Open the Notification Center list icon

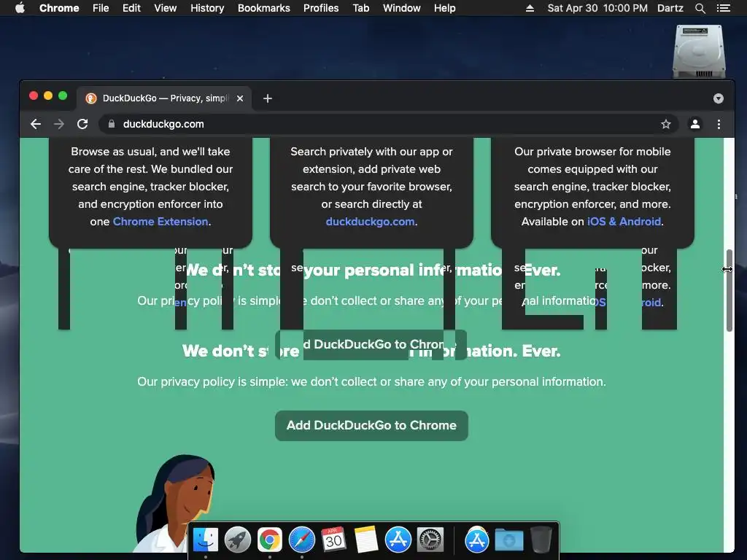[723, 8]
